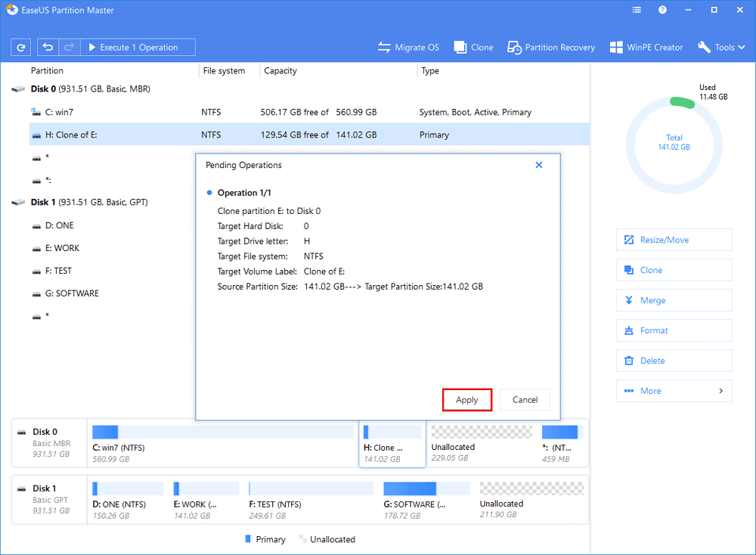756x555 pixels.
Task: Click the Undo arrow icon
Action: [x=48, y=48]
